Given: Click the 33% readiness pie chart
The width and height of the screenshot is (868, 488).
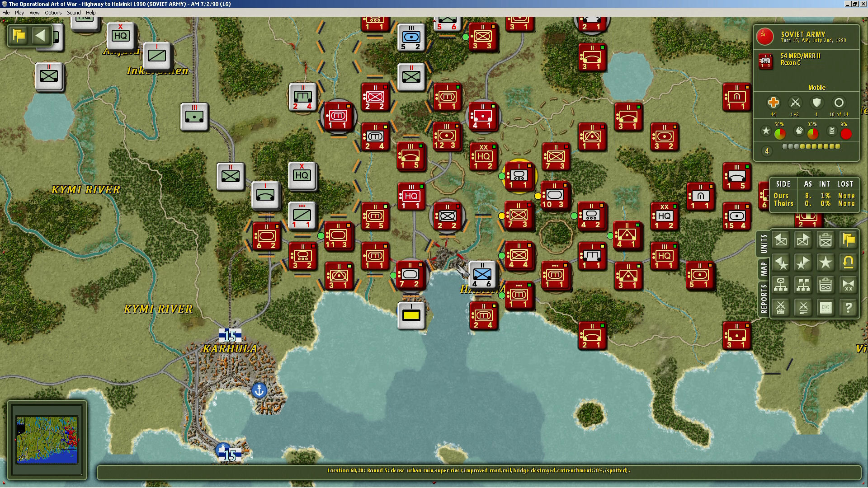Looking at the screenshot, I should pos(813,134).
